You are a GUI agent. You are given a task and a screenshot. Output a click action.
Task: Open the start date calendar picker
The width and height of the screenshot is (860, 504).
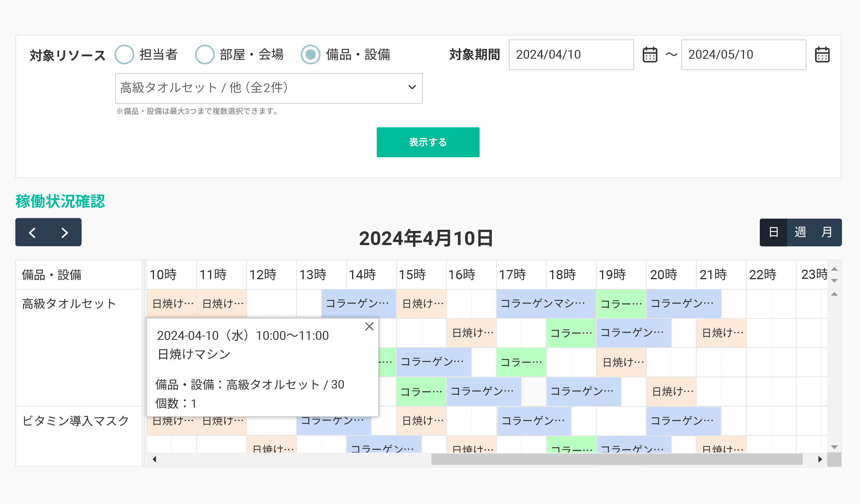click(x=650, y=54)
